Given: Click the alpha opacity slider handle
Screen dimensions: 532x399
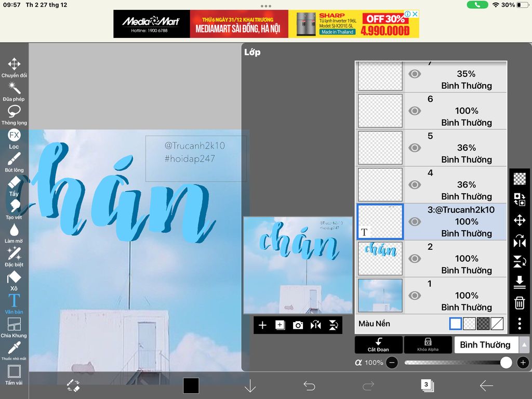Looking at the screenshot, I should point(506,363).
